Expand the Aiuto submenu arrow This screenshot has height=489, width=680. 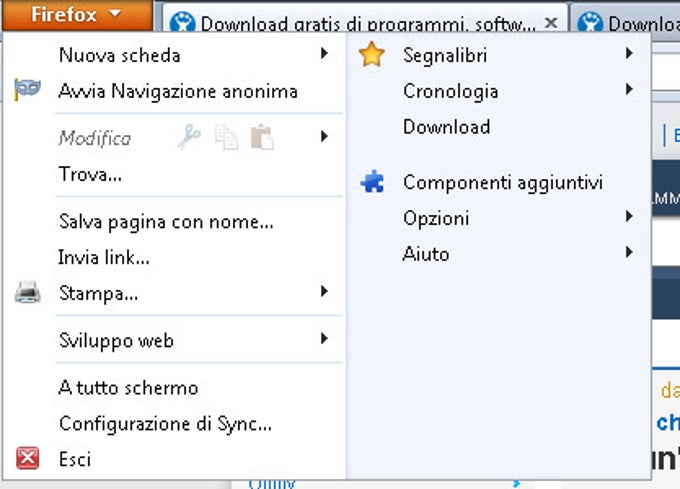pyautogui.click(x=629, y=252)
